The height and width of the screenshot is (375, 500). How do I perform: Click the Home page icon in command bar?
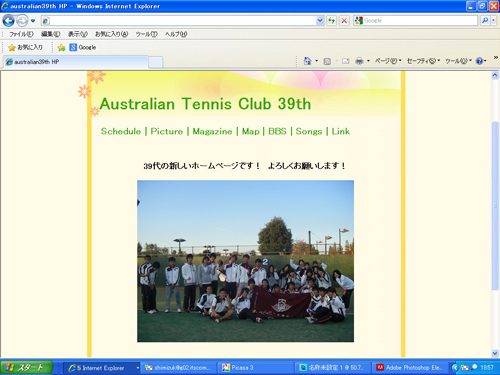click(x=307, y=61)
